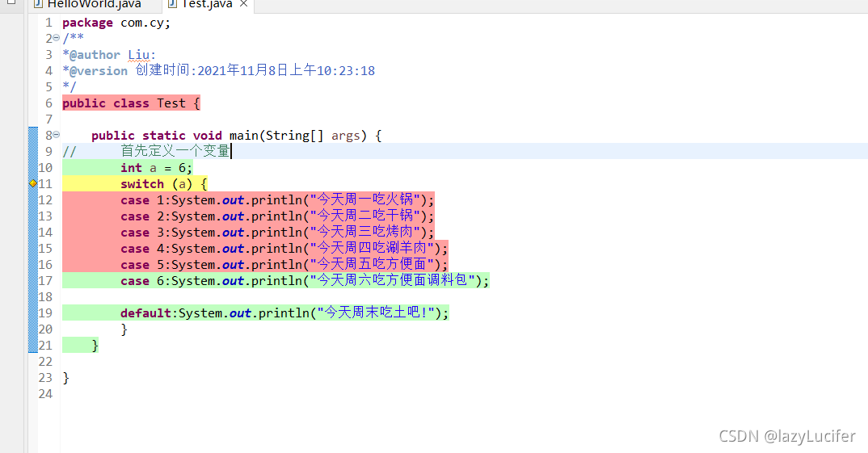The width and height of the screenshot is (868, 453).
Task: Click the timestamp '10:23:18' in the comment
Action: (x=345, y=71)
